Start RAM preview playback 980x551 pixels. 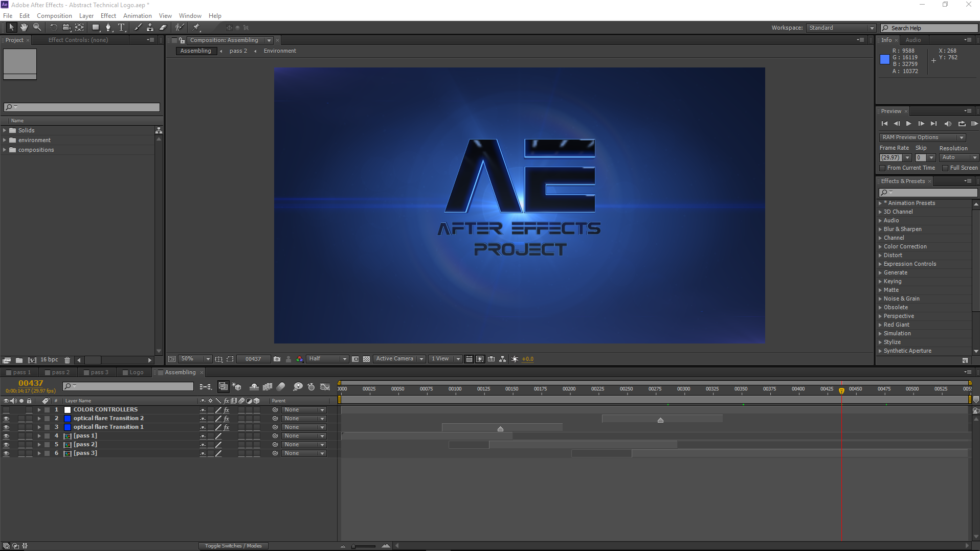(x=974, y=124)
